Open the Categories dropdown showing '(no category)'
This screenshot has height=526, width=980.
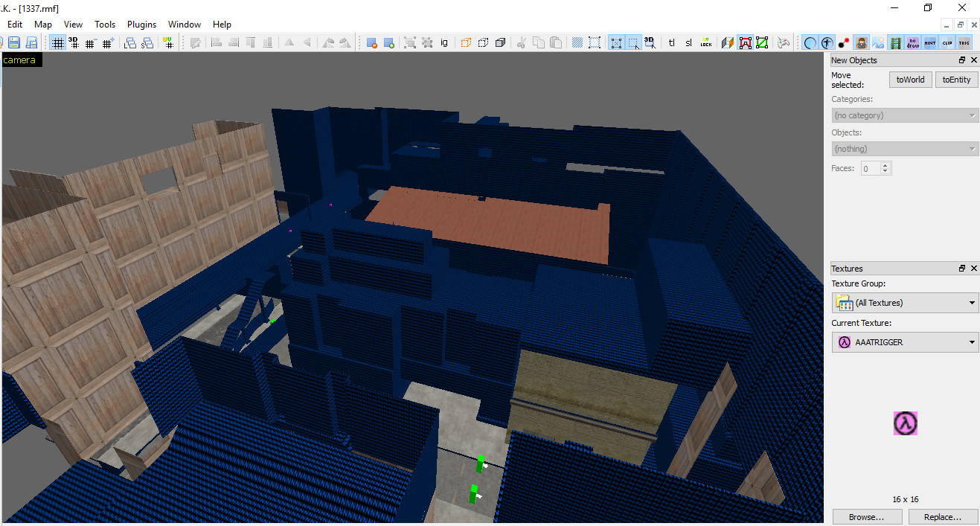click(905, 115)
